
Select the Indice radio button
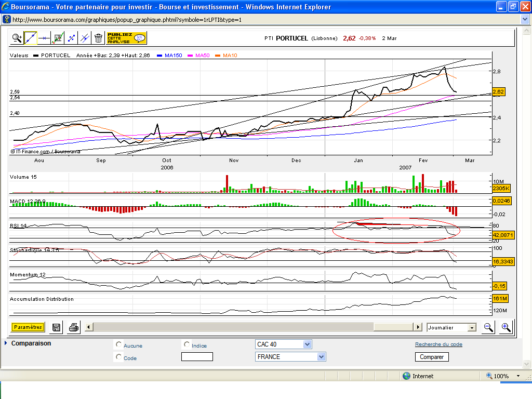click(187, 344)
